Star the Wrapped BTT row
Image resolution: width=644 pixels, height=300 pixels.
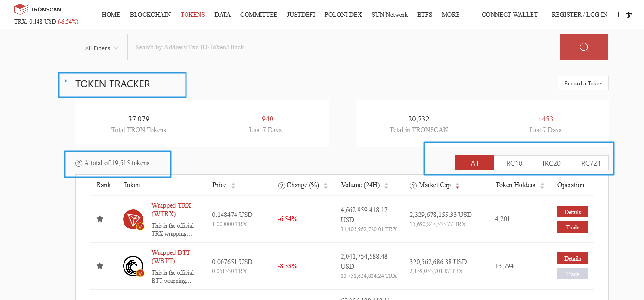pyautogui.click(x=100, y=266)
